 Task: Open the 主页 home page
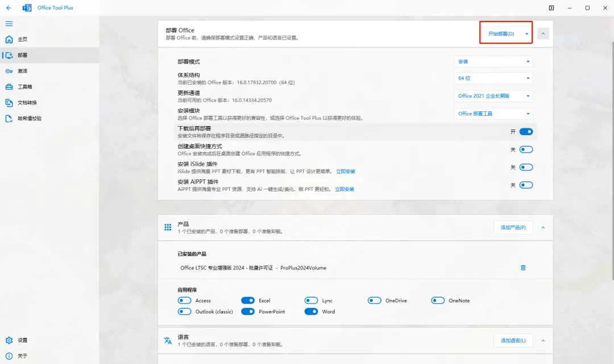point(49,40)
